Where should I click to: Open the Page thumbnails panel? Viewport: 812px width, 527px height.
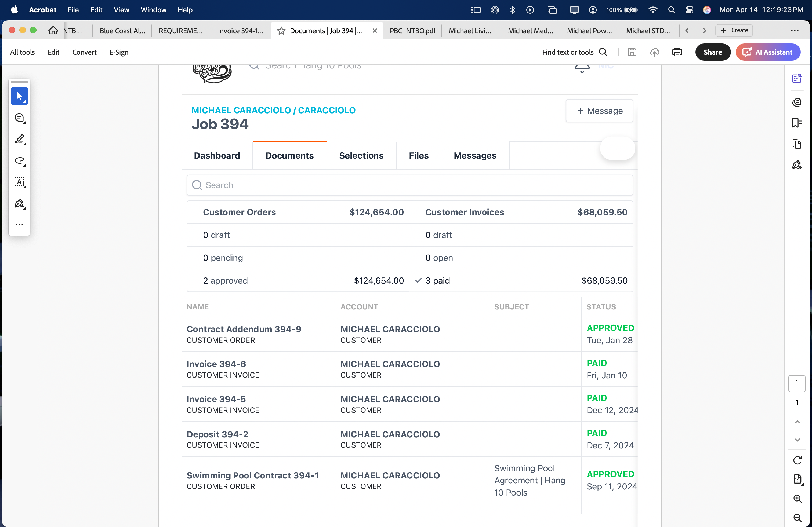tap(797, 144)
